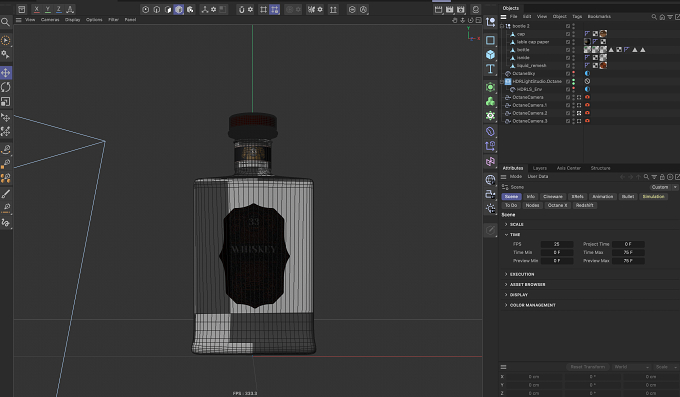Viewport: 680px width, 397px height.
Task: Open the Custom dropdown in Attributes
Action: coord(664,187)
